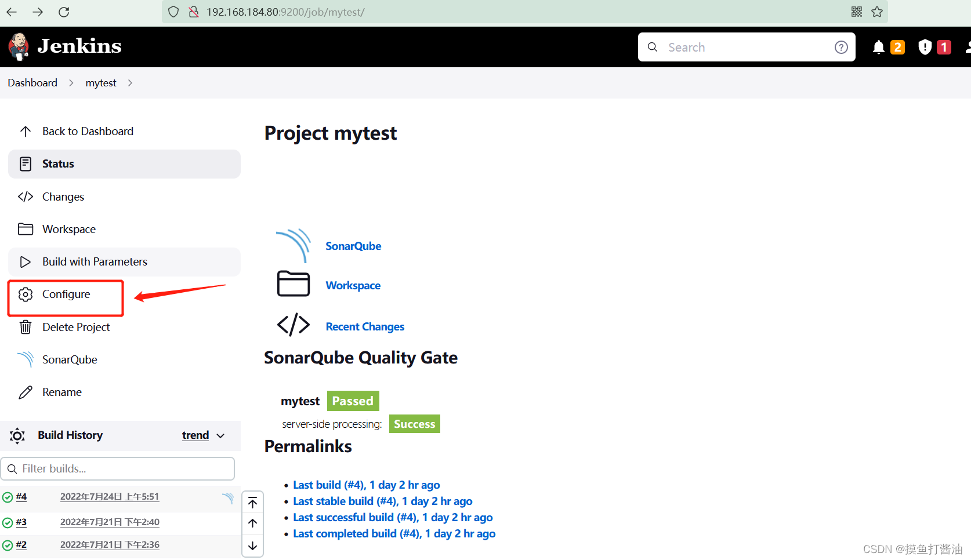Viewport: 971px width, 560px height.
Task: Click the SonarQube wave icon in main panel
Action: [294, 246]
